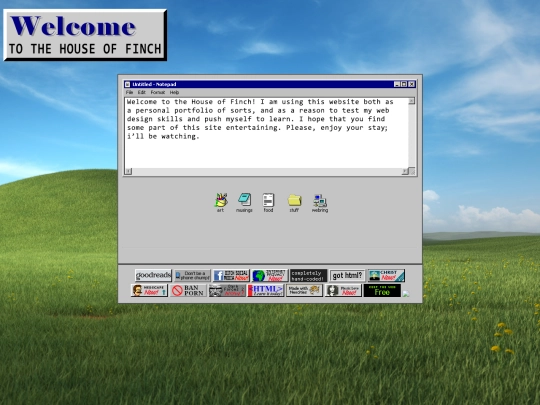Close the Notepad window

(412, 84)
